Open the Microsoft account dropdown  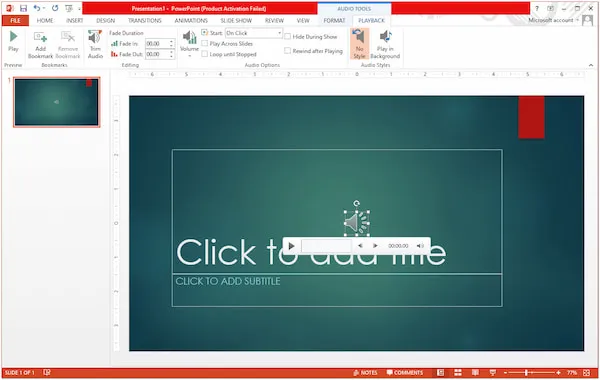(553, 20)
